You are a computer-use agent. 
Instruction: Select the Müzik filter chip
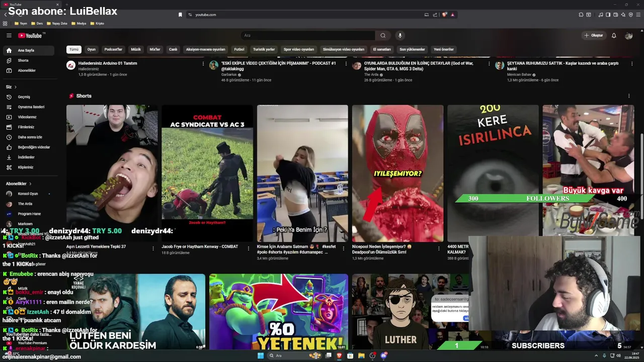(x=136, y=49)
